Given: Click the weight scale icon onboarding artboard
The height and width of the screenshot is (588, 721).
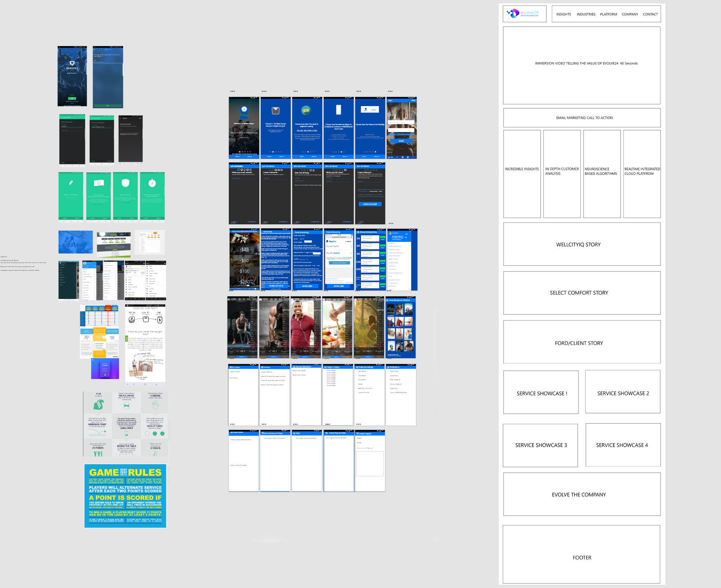Looking at the screenshot, I should (x=275, y=128).
